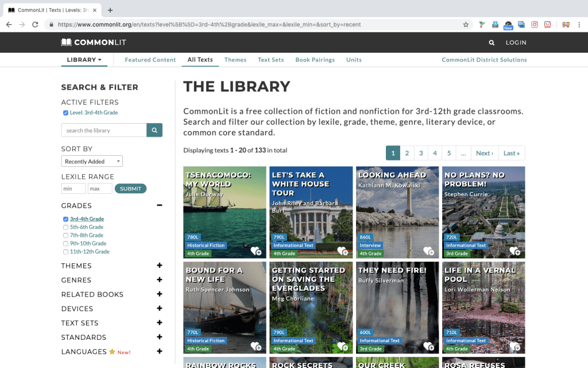The image size is (588, 368).
Task: Open the Book Pairings tab
Action: pyautogui.click(x=315, y=60)
